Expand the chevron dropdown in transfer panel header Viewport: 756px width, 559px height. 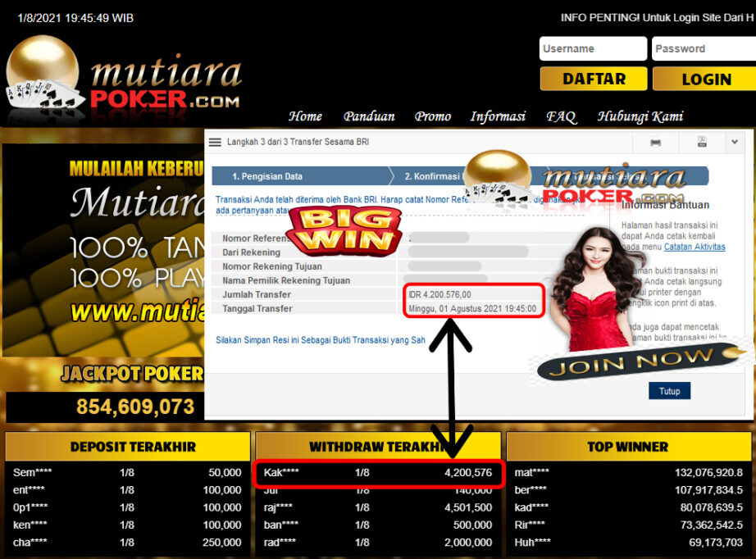tap(735, 142)
